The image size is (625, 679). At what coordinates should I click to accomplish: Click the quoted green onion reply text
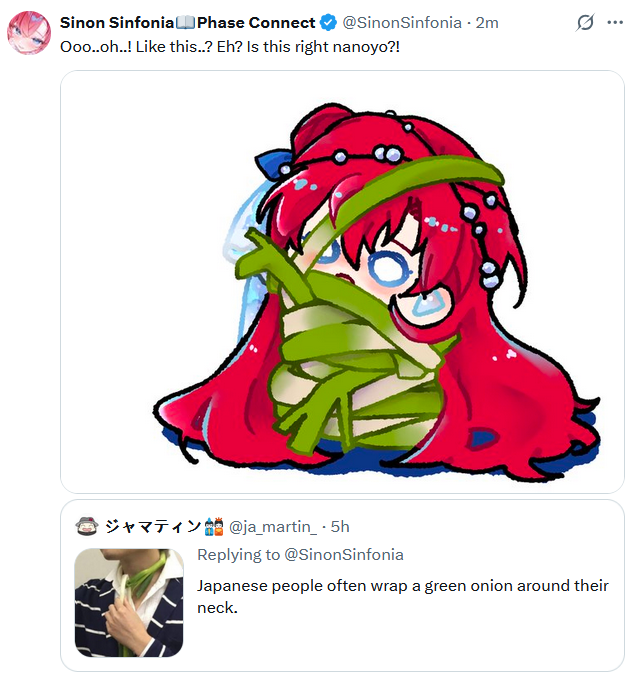click(403, 596)
